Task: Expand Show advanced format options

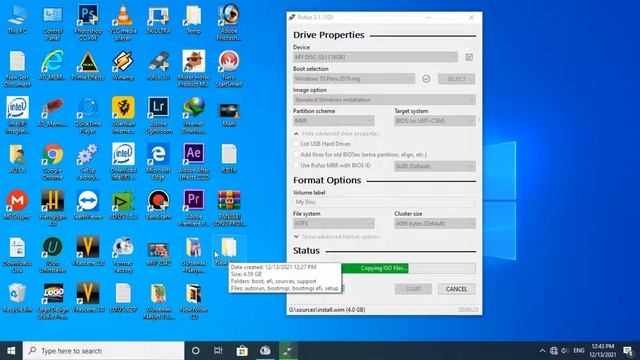Action: [337, 237]
